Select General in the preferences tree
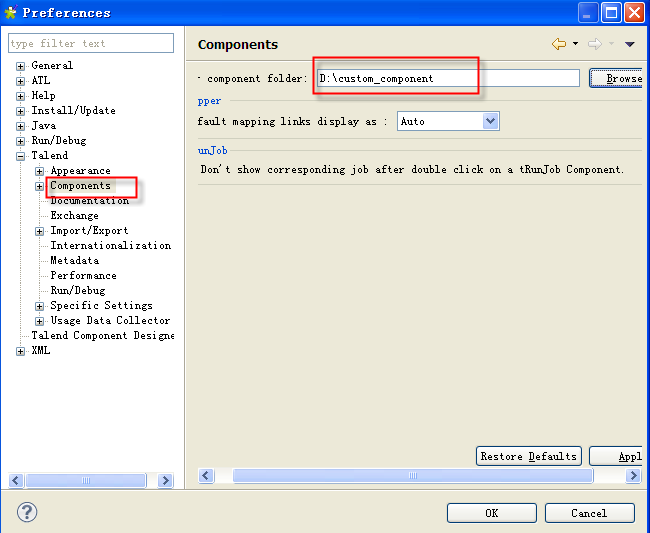 (x=52, y=65)
